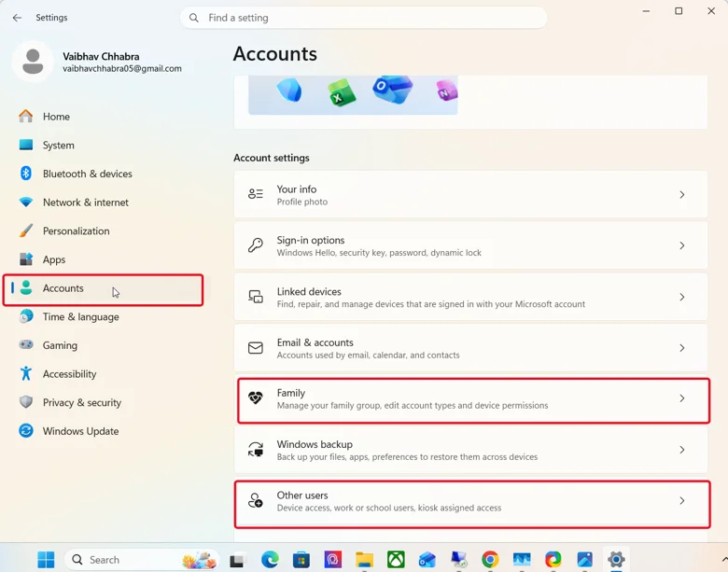Image resolution: width=728 pixels, height=572 pixels.
Task: Open Xbox app from taskbar
Action: (396, 560)
